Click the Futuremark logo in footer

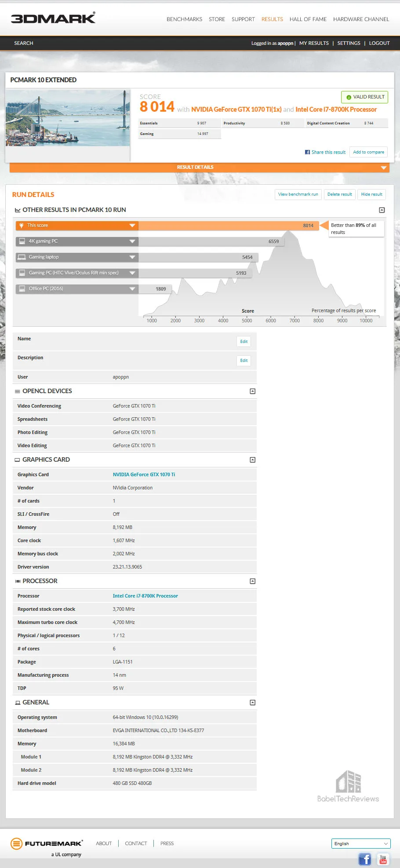point(46,843)
